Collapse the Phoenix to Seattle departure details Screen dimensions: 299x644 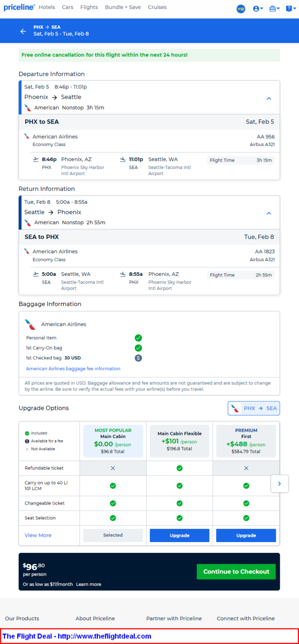269,98
